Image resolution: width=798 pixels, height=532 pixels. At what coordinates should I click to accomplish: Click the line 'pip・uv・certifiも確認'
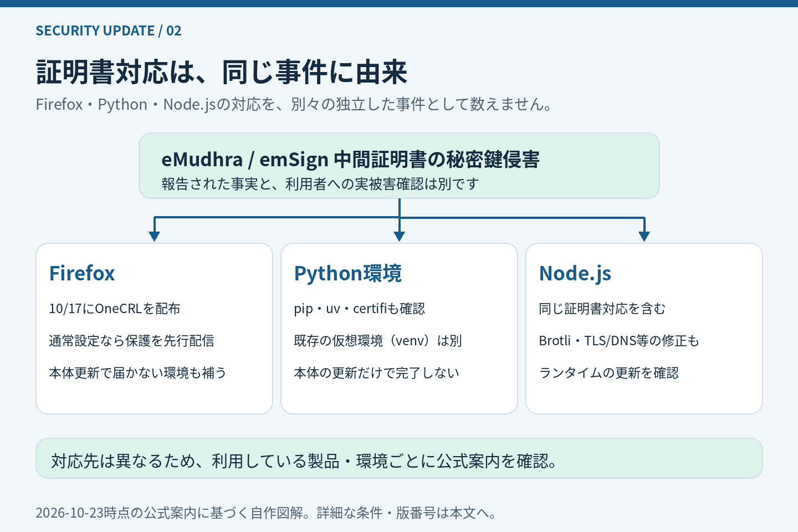click(x=360, y=309)
